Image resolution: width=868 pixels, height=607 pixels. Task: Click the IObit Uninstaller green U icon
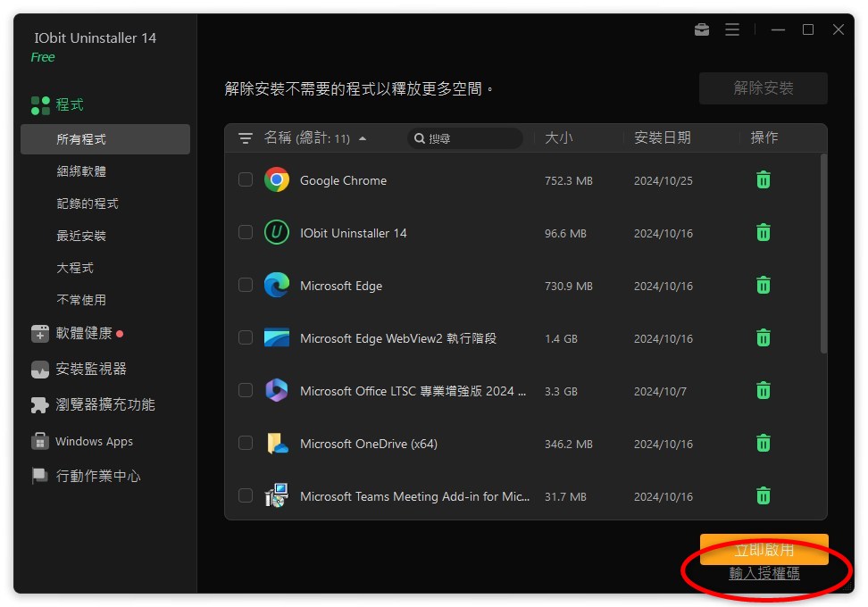[x=276, y=232]
